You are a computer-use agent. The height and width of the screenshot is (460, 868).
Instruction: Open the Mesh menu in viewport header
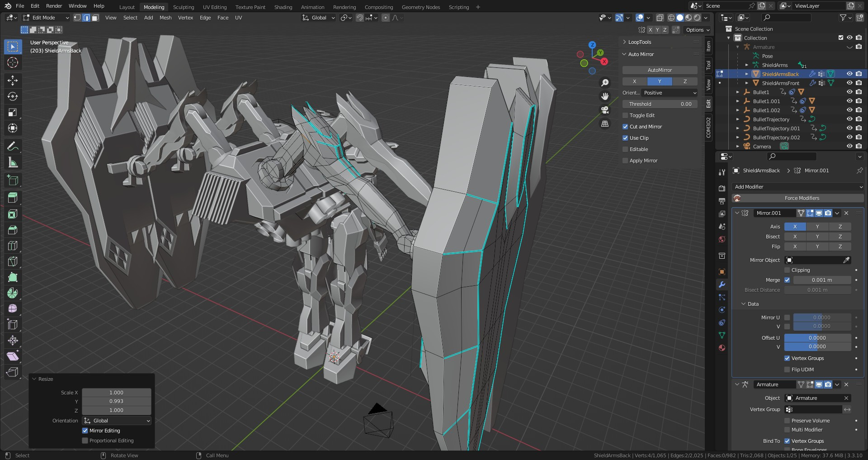tap(165, 18)
